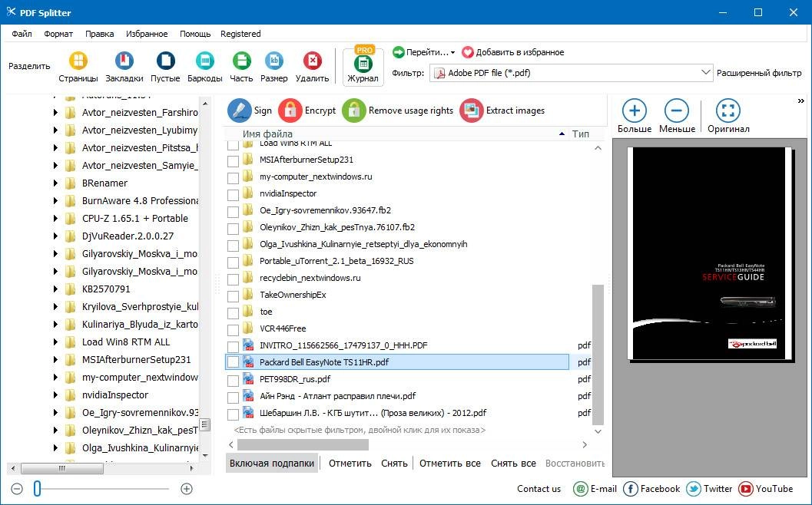Check the VCR446Free folder box

coord(233,328)
